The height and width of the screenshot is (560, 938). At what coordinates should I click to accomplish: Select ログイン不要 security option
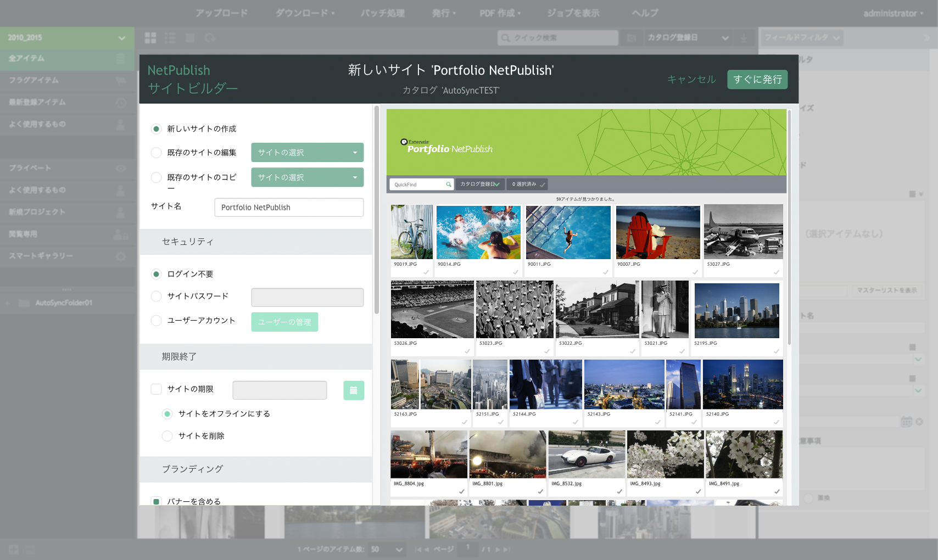point(157,274)
